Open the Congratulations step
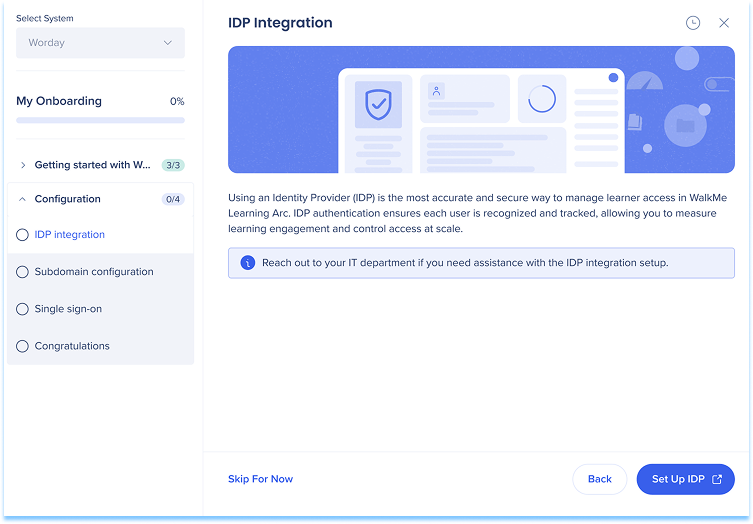Image resolution: width=753 pixels, height=524 pixels. (x=72, y=346)
